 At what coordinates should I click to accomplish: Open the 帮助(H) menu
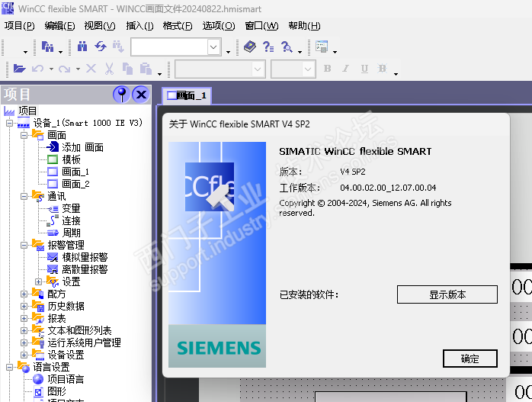tap(304, 26)
